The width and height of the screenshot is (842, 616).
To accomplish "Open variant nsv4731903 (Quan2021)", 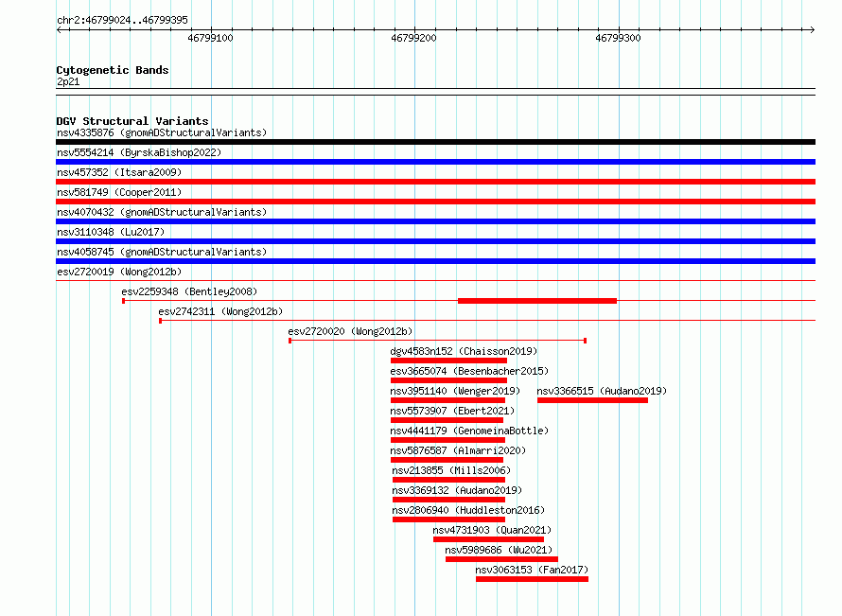I will (492, 530).
